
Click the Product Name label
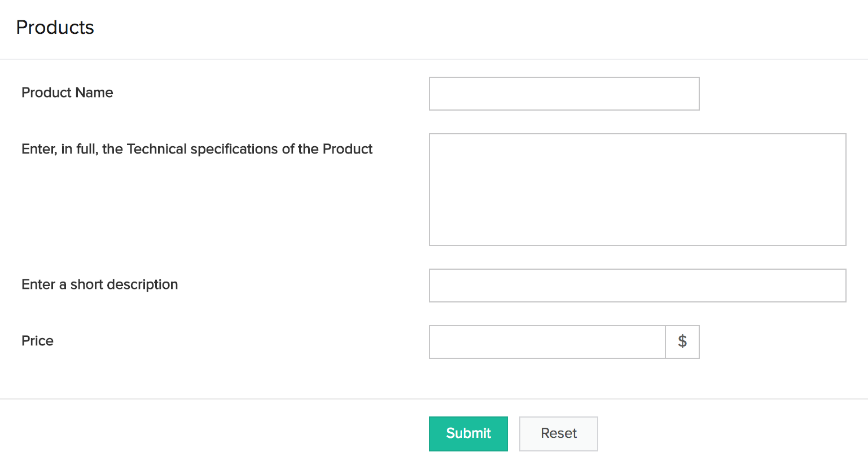[x=67, y=93]
